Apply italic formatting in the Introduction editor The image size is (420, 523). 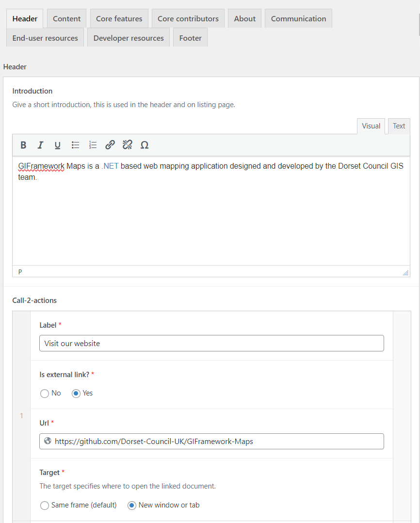pyautogui.click(x=40, y=145)
